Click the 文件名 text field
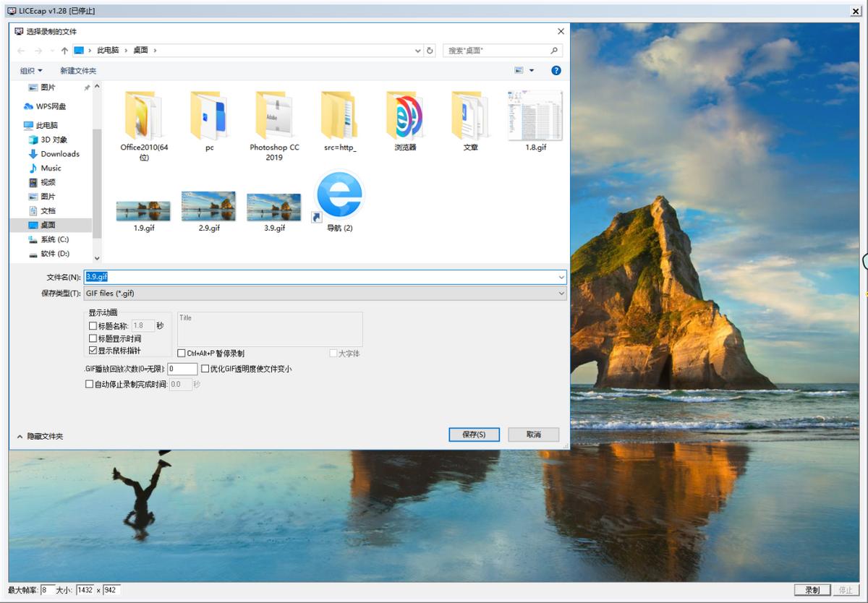Viewport: 868px width, 603px height. (x=320, y=277)
